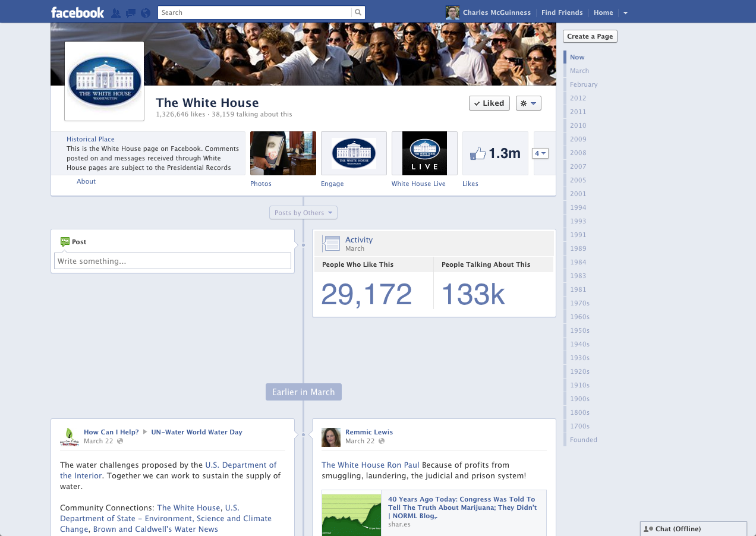The width and height of the screenshot is (756, 536).
Task: Jump to 2012 in the timeline
Action: (578, 98)
